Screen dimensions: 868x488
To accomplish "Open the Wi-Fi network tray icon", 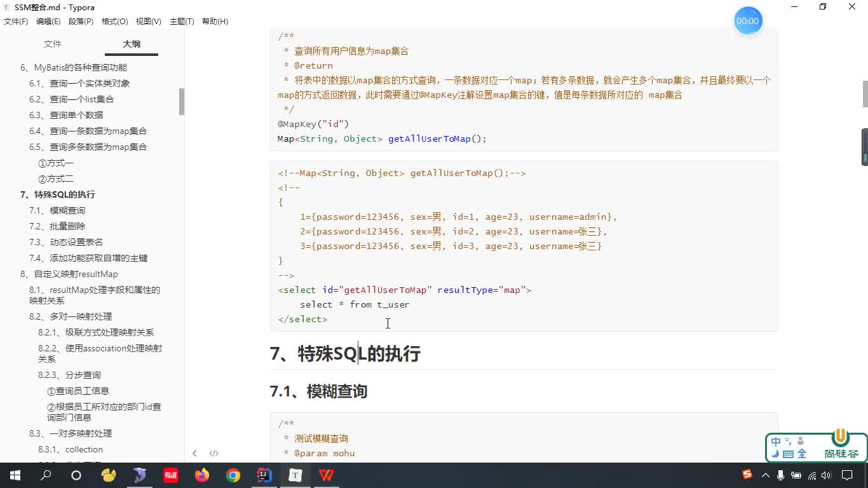I will point(812,475).
